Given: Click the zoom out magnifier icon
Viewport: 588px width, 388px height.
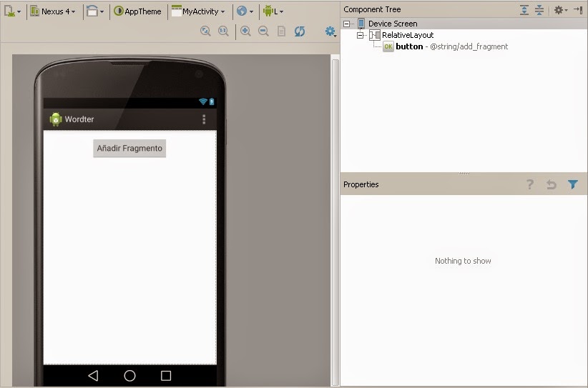Looking at the screenshot, I should 264,31.
